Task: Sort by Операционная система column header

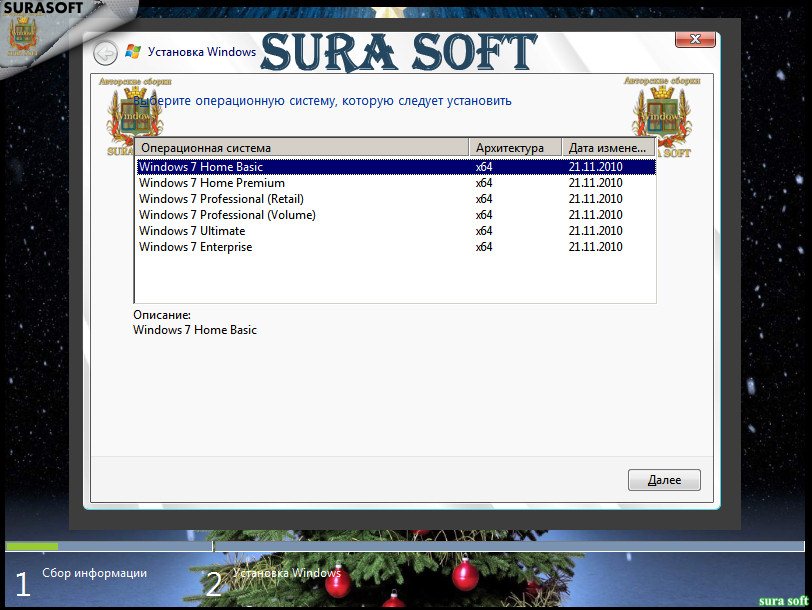Action: pyautogui.click(x=302, y=148)
